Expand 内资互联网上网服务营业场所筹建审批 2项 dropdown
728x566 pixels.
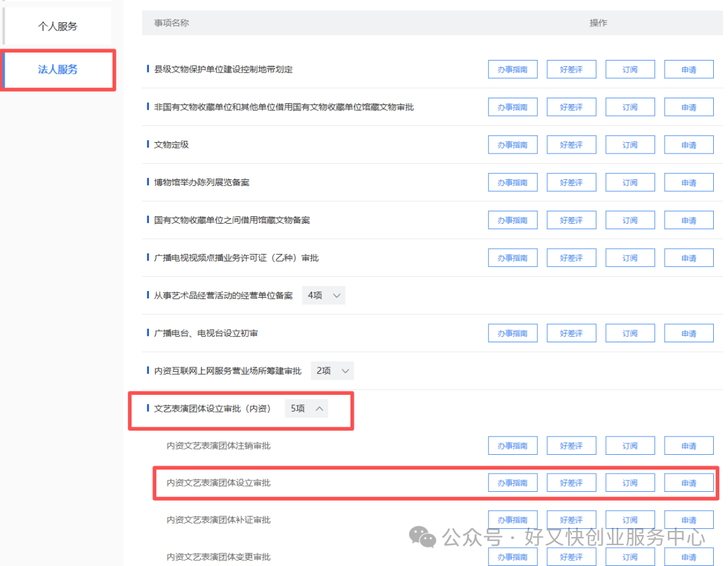point(332,371)
